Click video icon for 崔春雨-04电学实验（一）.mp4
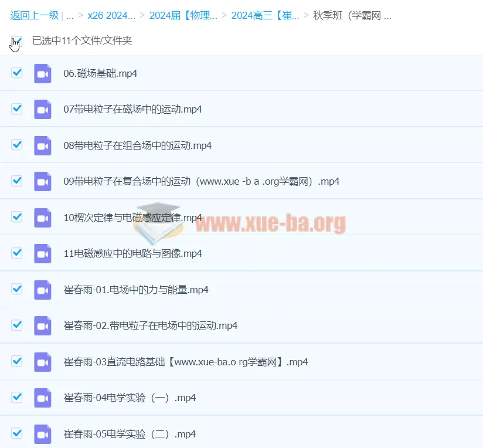 click(43, 398)
